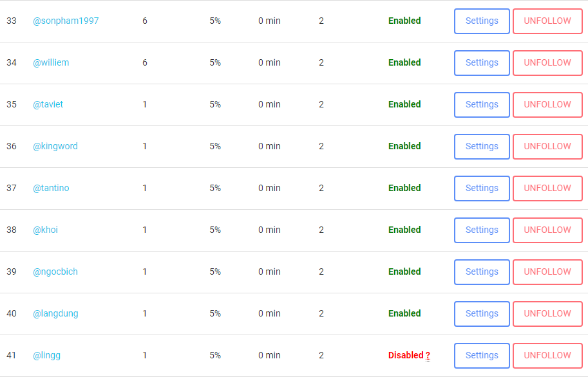588x377 pixels.
Task: Unfollow the @lingg account
Action: (x=547, y=356)
